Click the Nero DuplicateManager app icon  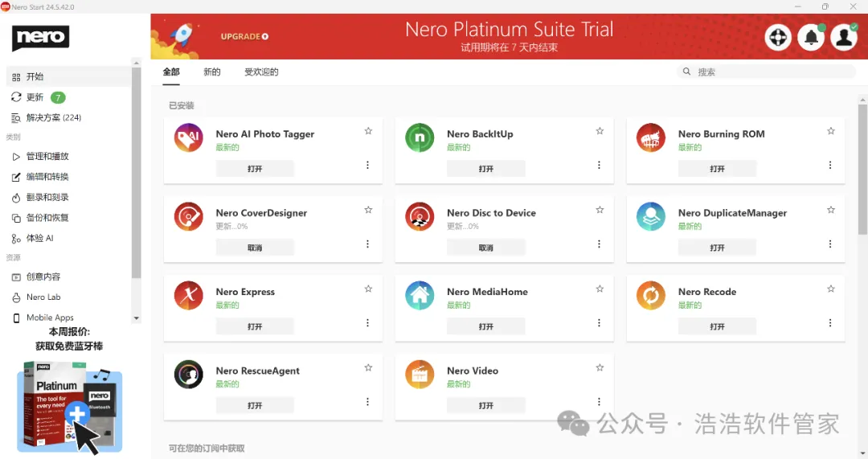click(651, 216)
